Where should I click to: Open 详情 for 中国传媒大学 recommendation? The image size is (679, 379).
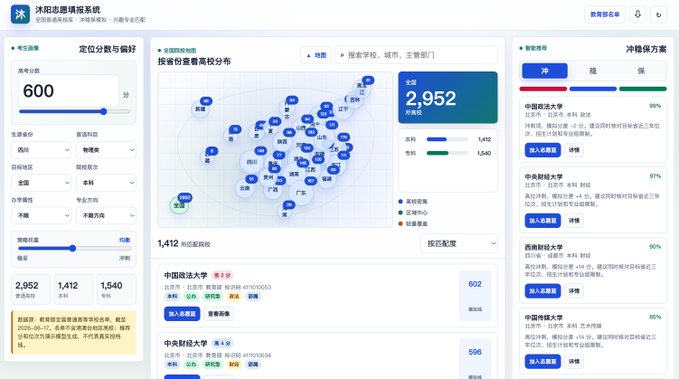(574, 361)
